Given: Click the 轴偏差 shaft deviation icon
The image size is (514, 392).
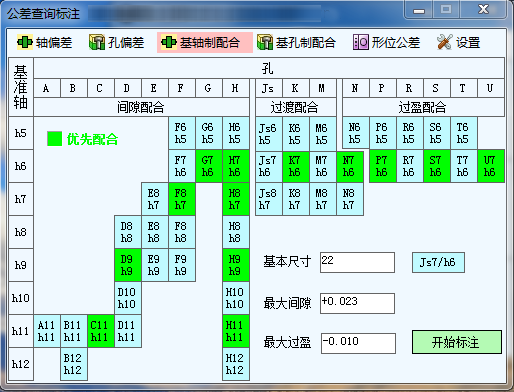Looking at the screenshot, I should 25,42.
